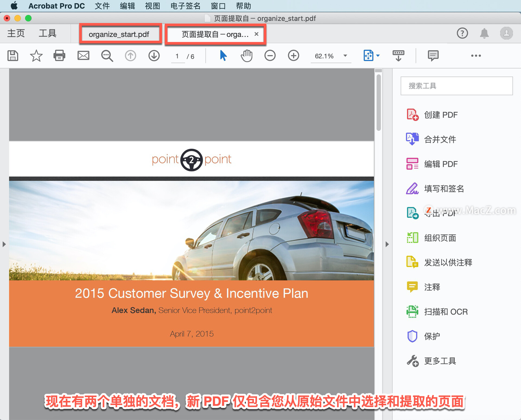
Task: Click the envelope email icon
Action: click(83, 56)
